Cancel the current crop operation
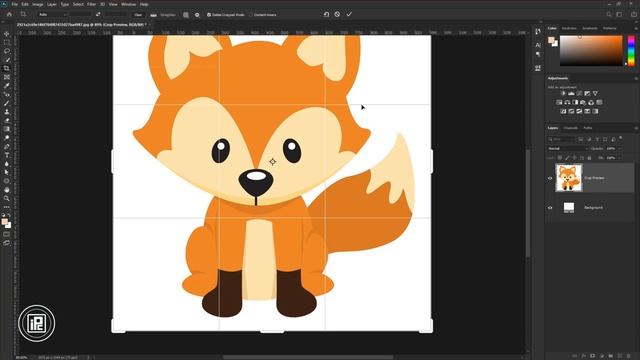The height and width of the screenshot is (360, 640). [x=337, y=14]
